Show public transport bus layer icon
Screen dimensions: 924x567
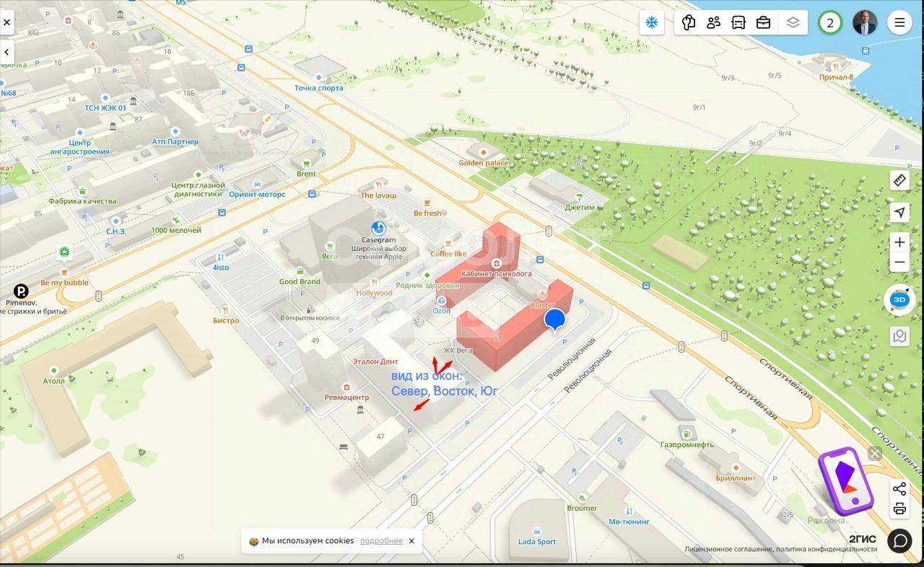point(738,22)
